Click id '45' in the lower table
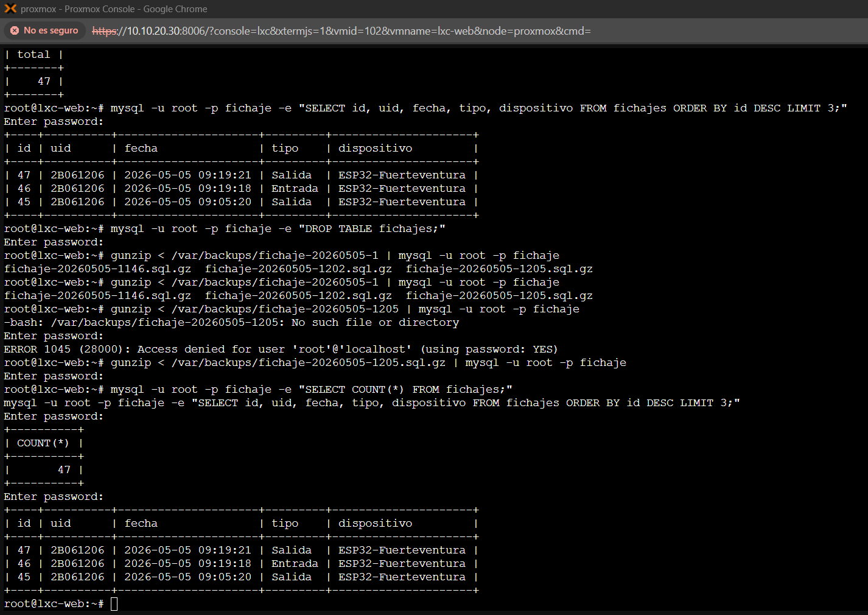This screenshot has height=615, width=868. pos(24,577)
